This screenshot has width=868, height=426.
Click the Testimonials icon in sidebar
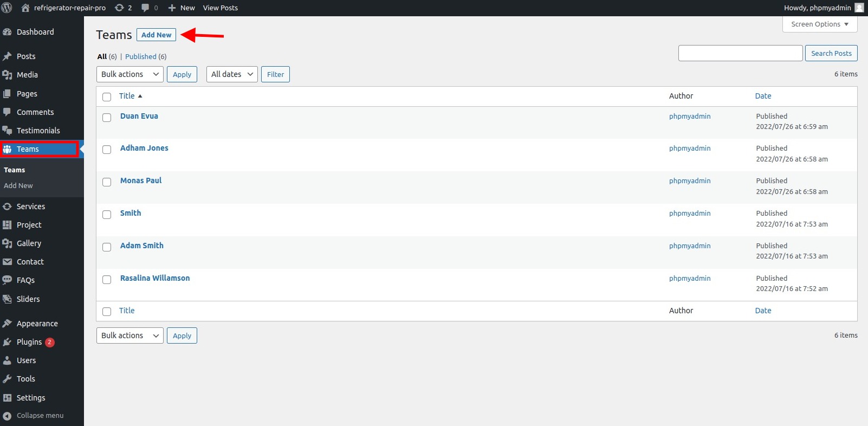click(7, 131)
